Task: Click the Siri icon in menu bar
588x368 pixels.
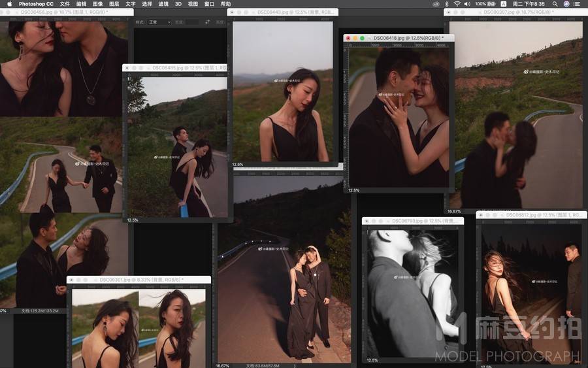Action: (566, 4)
